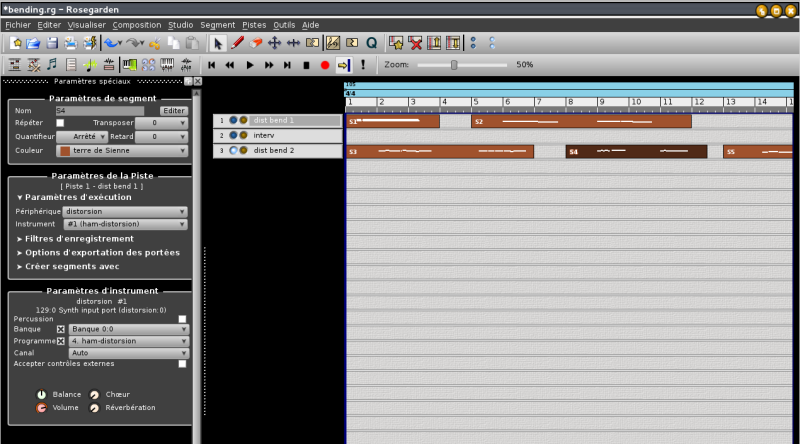This screenshot has height=444, width=800.
Task: Mute track dist bend 1 blue LED
Action: tap(233, 120)
